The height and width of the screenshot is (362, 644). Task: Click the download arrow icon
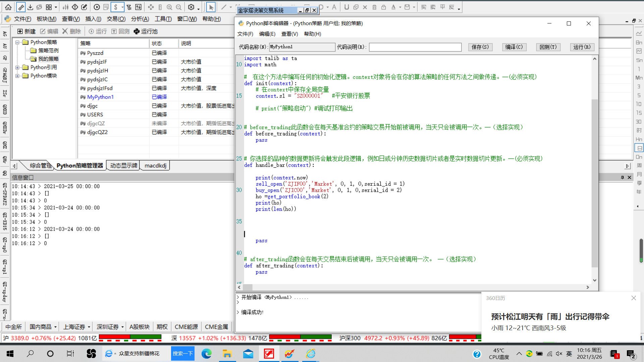tap(30, 7)
